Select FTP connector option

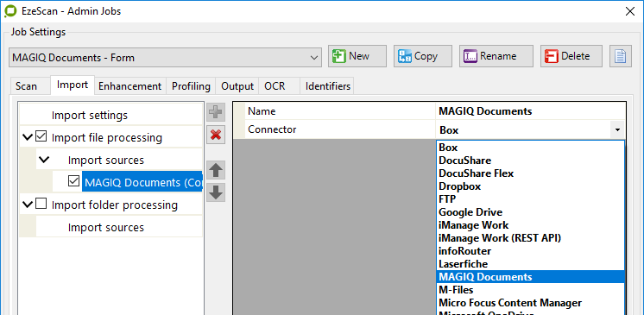(x=530, y=199)
